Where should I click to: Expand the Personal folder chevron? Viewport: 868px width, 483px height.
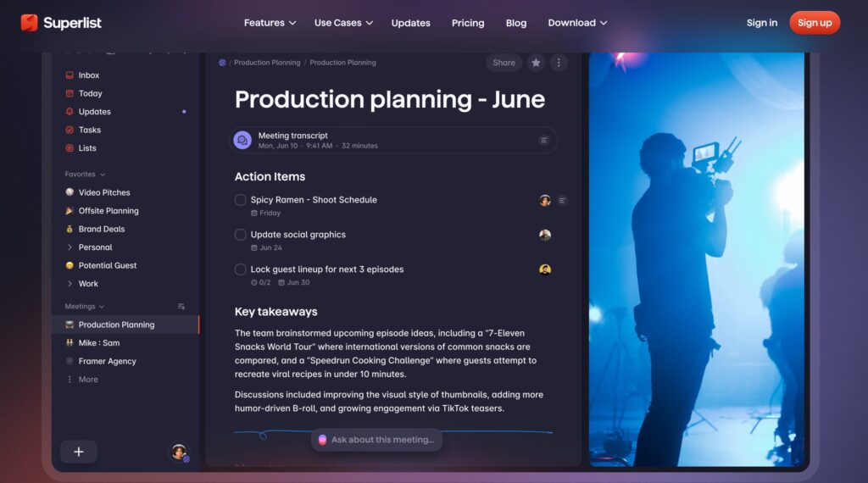pyautogui.click(x=70, y=247)
